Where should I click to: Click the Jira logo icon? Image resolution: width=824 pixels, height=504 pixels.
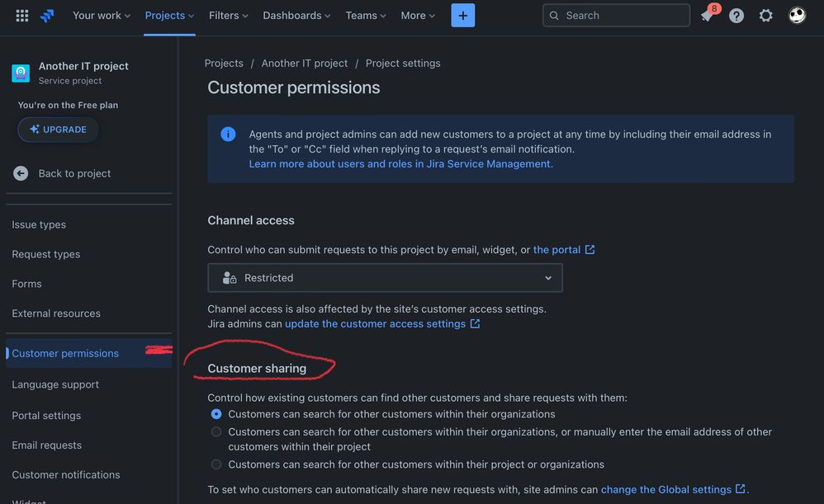pos(47,16)
